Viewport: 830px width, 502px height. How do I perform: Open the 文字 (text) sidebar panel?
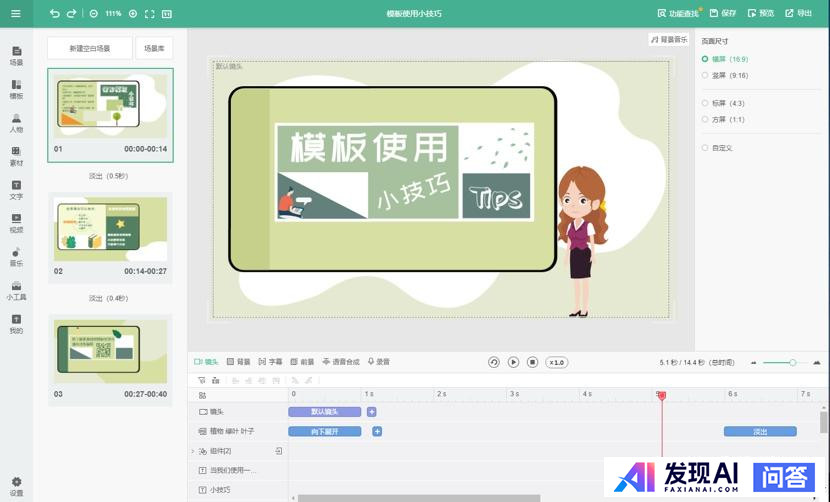[16, 189]
